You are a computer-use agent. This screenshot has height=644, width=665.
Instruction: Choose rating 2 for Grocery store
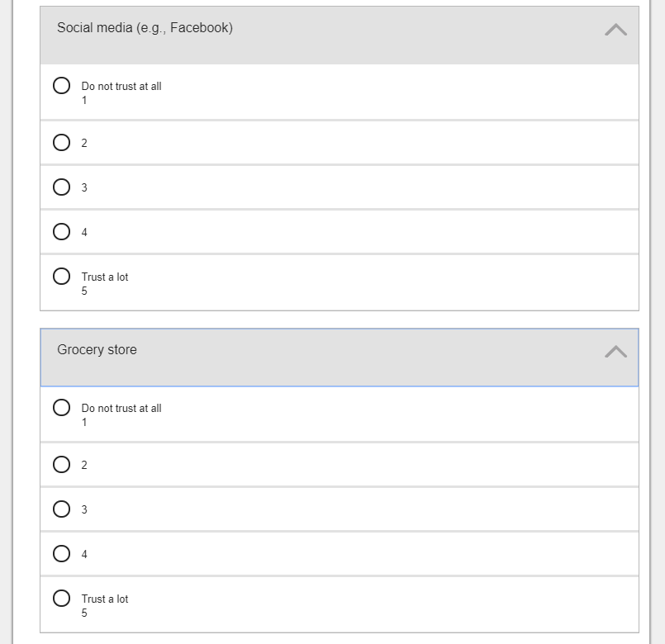[x=61, y=465]
